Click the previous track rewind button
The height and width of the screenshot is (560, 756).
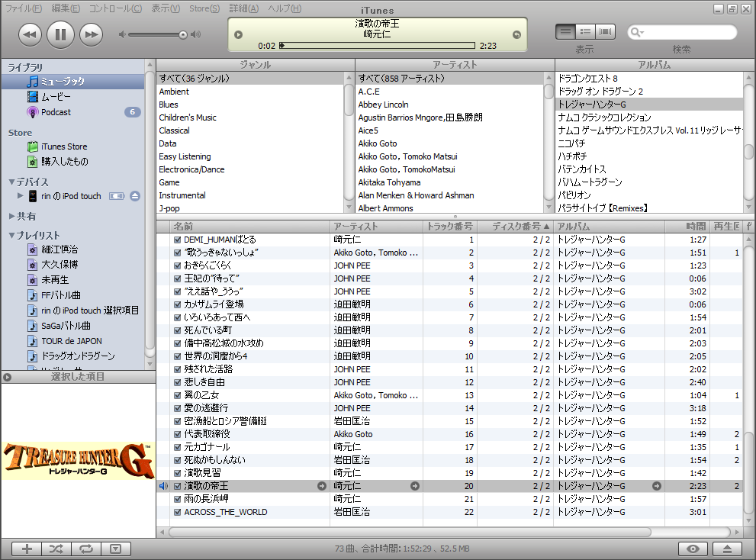30,35
